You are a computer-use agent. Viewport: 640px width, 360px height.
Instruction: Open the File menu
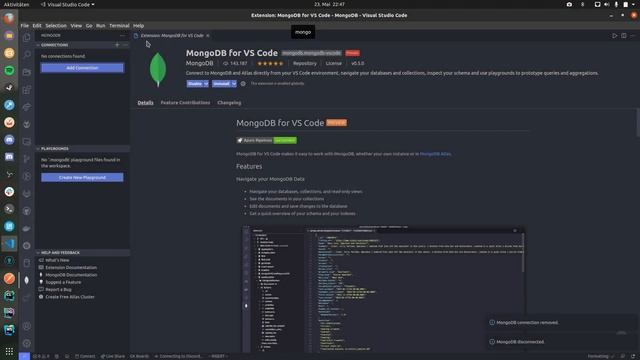tap(24, 25)
